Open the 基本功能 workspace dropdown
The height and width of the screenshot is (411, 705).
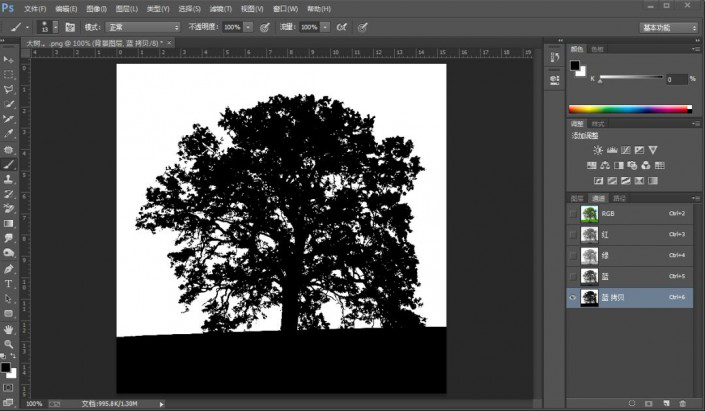point(667,27)
